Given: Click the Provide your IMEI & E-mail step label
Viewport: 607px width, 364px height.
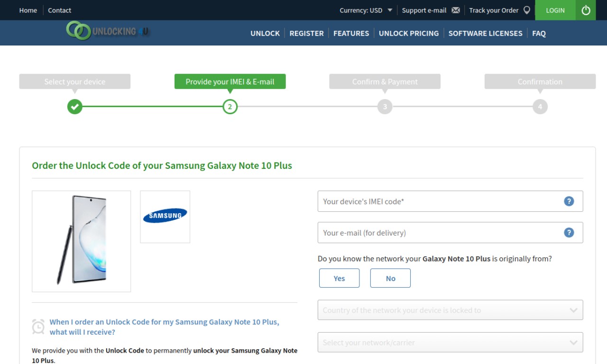Looking at the screenshot, I should point(230,82).
